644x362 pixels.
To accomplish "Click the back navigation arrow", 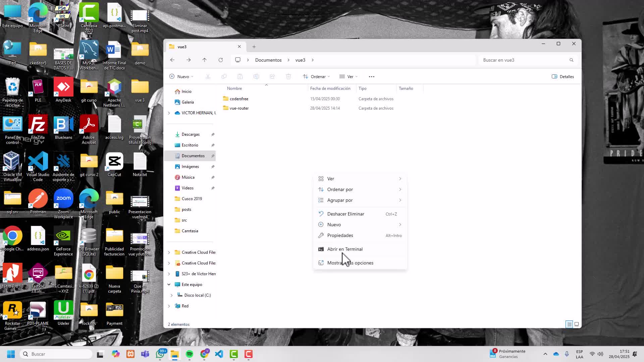I will click(172, 60).
